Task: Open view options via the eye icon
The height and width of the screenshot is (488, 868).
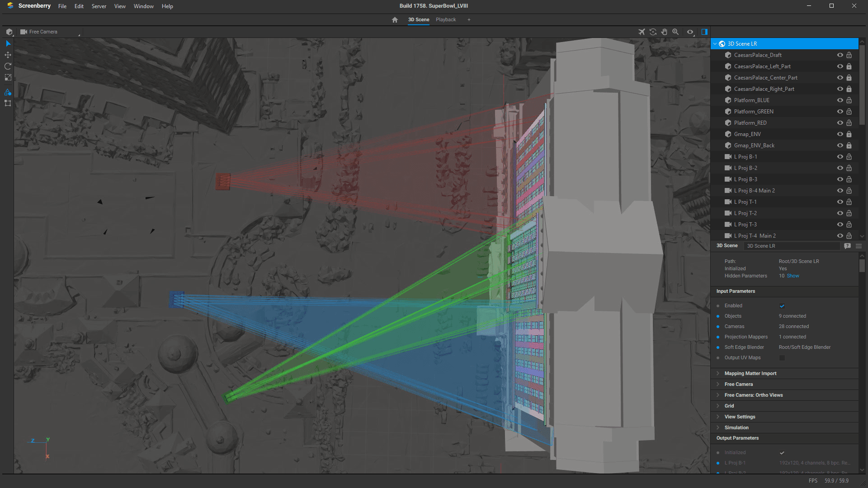Action: pyautogui.click(x=690, y=32)
